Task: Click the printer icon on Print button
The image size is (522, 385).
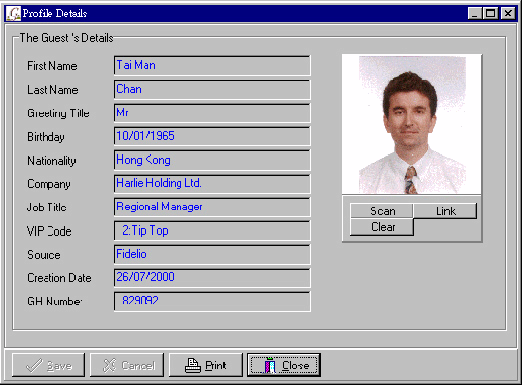Action: (193, 365)
